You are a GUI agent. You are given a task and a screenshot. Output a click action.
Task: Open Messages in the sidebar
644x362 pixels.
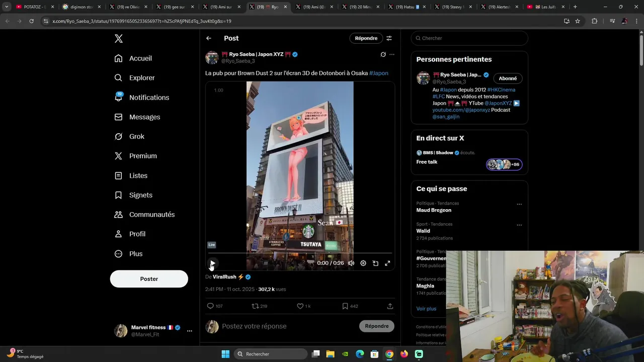137,117
